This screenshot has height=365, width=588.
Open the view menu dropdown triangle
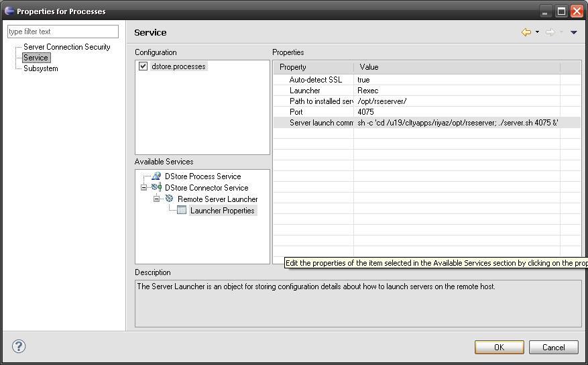point(573,32)
